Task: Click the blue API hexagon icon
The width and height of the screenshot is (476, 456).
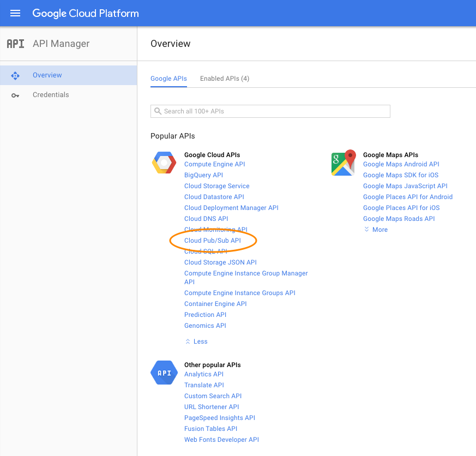Action: coord(164,373)
